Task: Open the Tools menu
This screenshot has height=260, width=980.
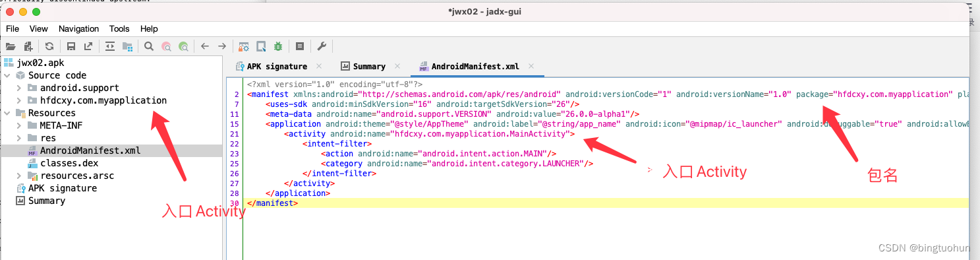Action: point(119,28)
